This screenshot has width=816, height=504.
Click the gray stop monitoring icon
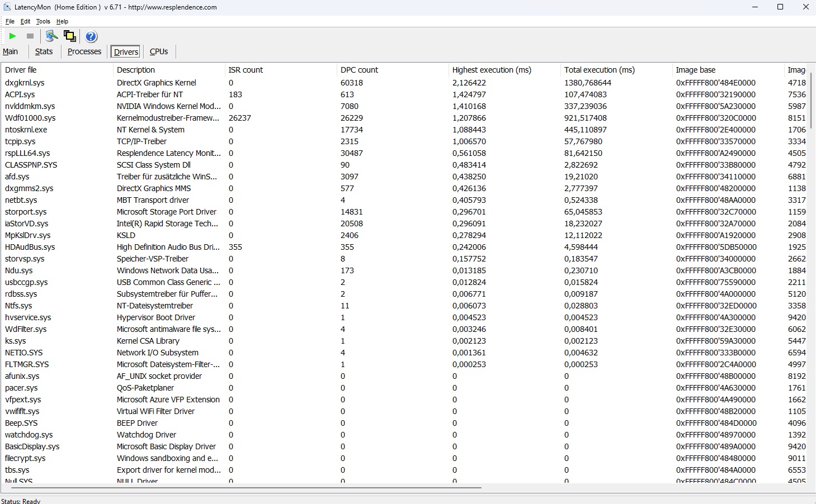30,36
